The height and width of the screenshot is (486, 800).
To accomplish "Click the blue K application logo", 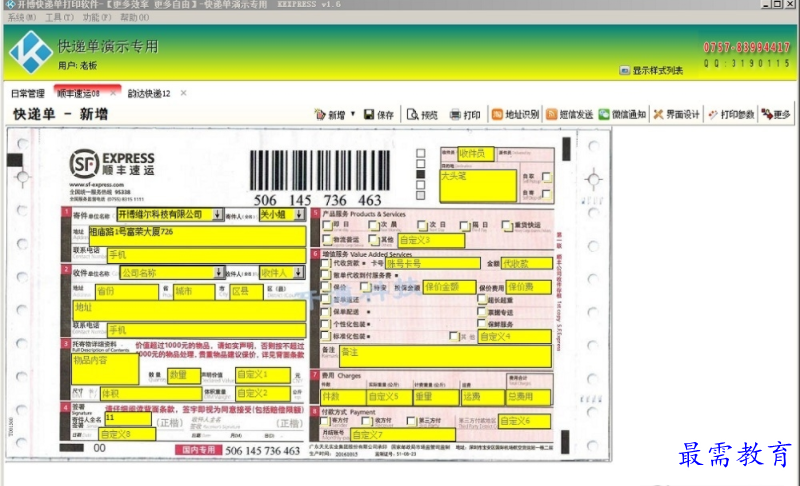I will point(31,52).
